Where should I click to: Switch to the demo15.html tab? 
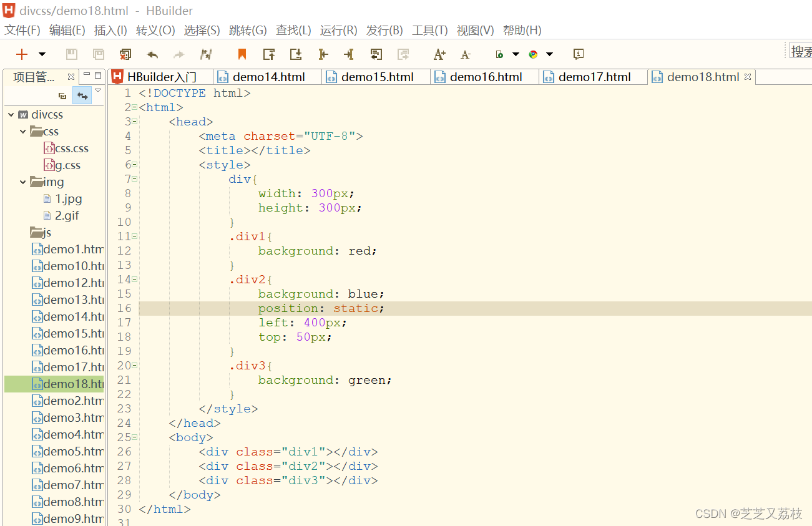(376, 77)
